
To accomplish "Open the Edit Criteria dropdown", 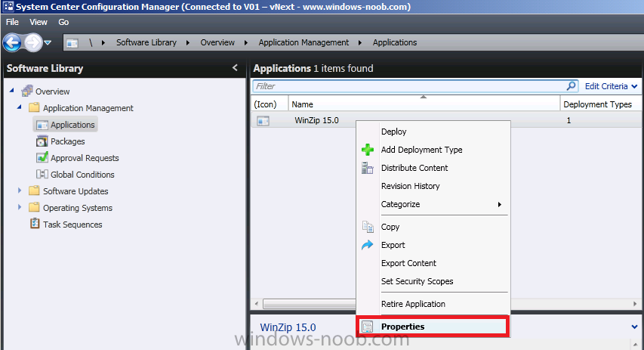I will [611, 86].
